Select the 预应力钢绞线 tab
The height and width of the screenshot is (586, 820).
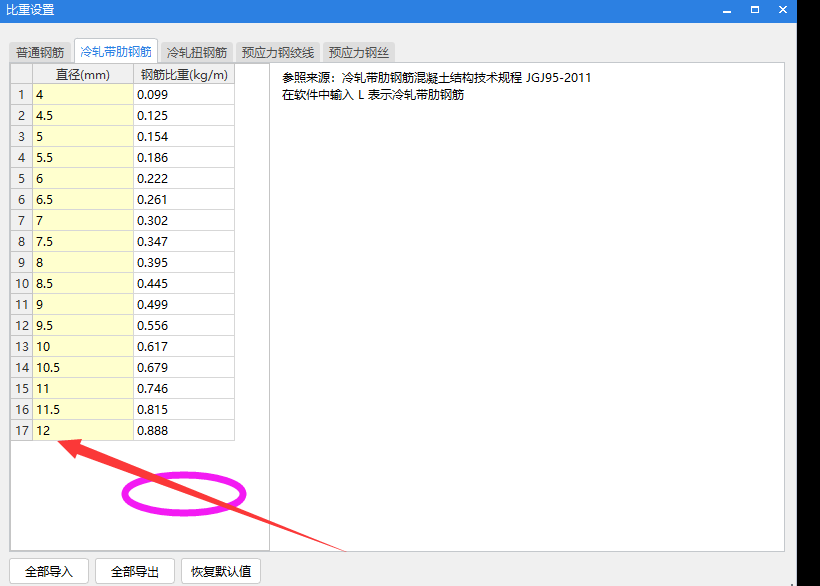[281, 52]
